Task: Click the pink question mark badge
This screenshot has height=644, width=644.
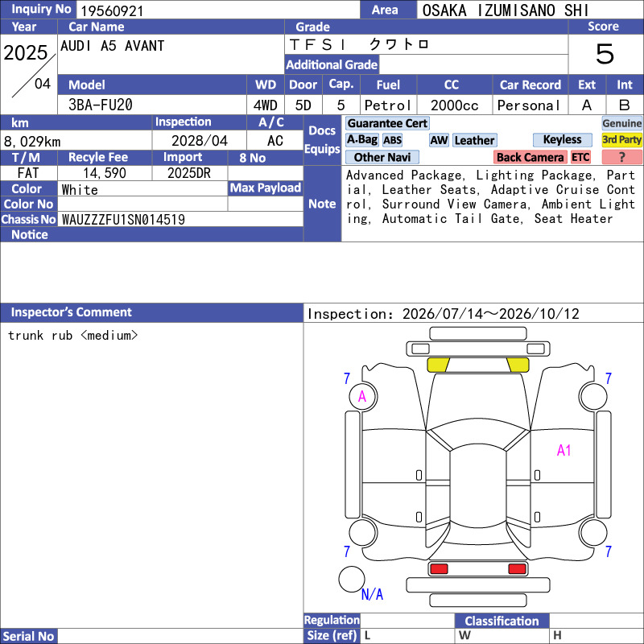Action: (x=621, y=157)
